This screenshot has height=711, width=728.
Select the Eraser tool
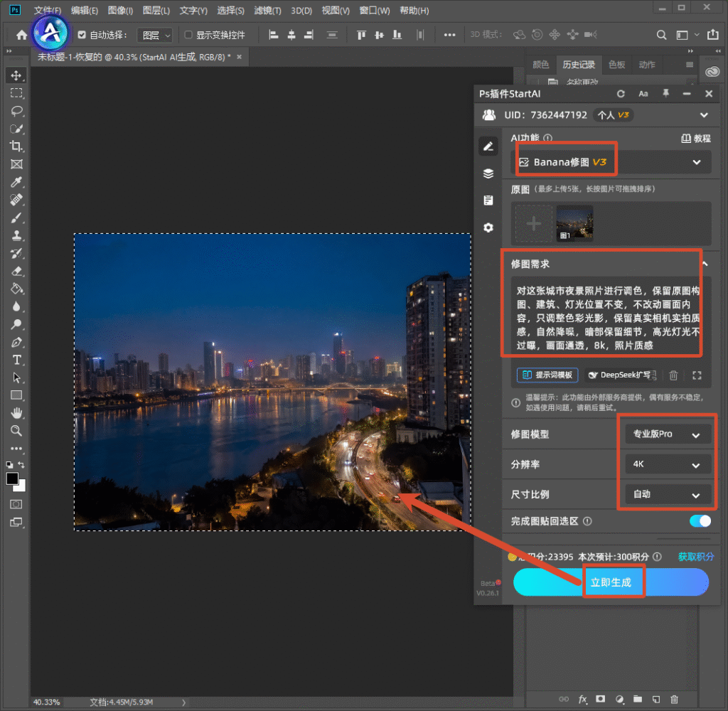16,271
